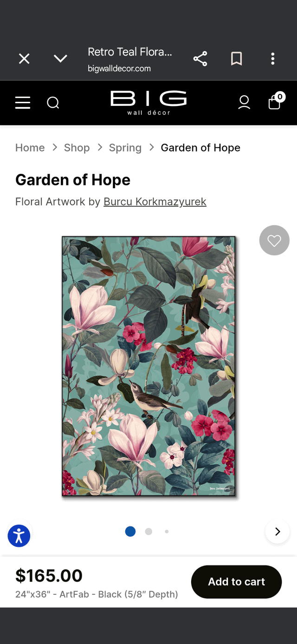Open the accessibility widget icon
The height and width of the screenshot is (644, 297).
click(19, 536)
